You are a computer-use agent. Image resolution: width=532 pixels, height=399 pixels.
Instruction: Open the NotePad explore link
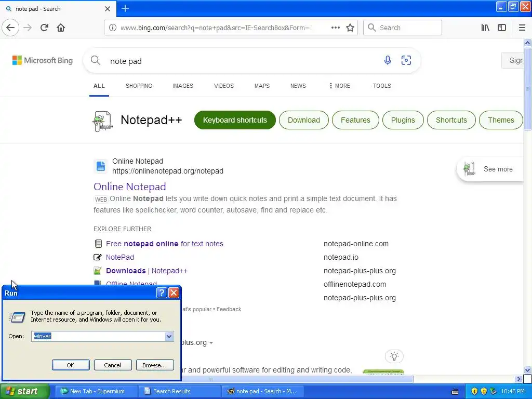click(x=120, y=257)
